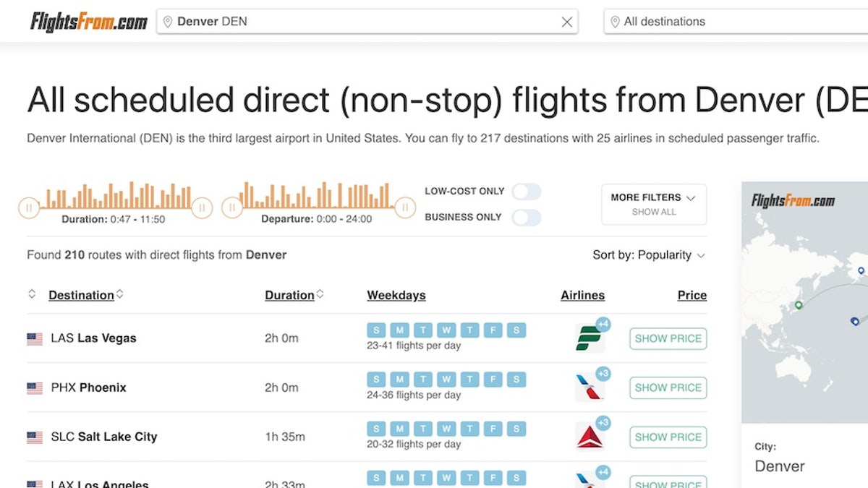The image size is (868, 488).
Task: Click the origin field location pin icon
Action: (168, 22)
